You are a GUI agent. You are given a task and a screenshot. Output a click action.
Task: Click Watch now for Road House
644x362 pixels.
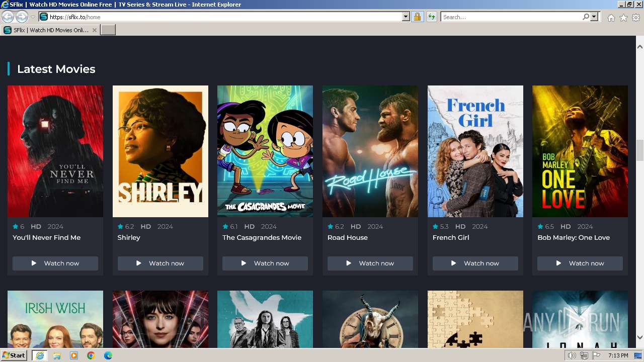tap(370, 263)
